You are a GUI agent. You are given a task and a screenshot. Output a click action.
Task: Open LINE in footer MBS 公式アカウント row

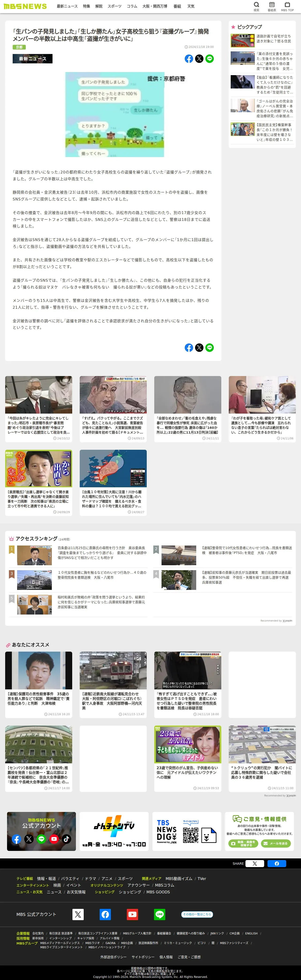click(160, 914)
